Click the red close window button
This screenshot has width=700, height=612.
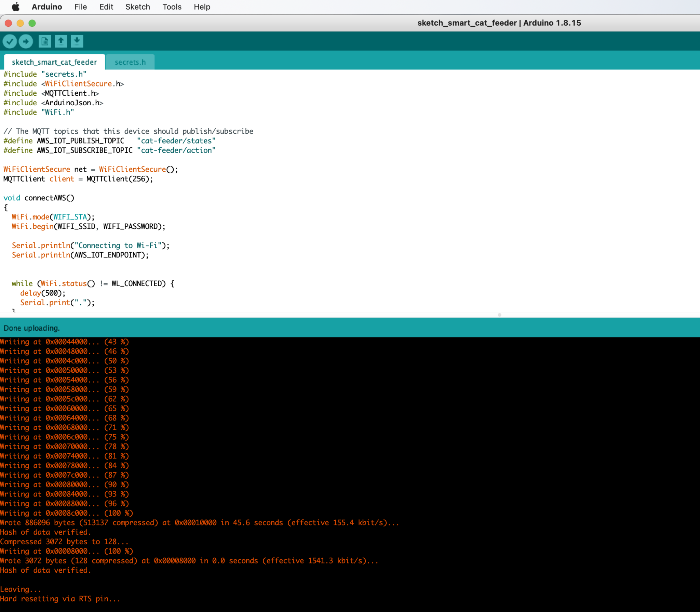pos(9,23)
